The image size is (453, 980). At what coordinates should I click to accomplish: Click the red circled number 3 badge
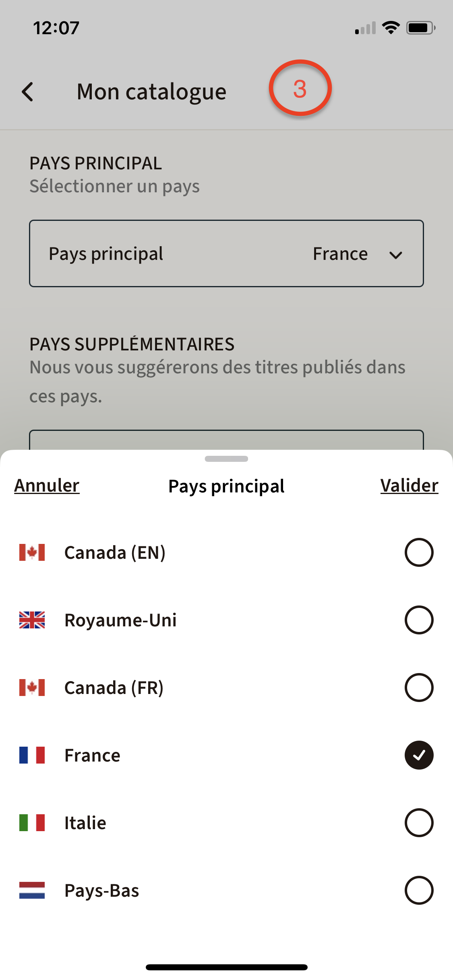point(300,88)
